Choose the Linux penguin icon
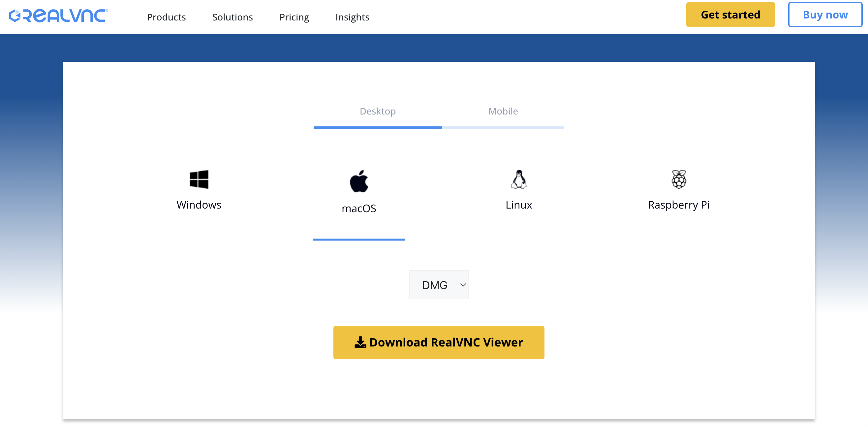 (518, 179)
